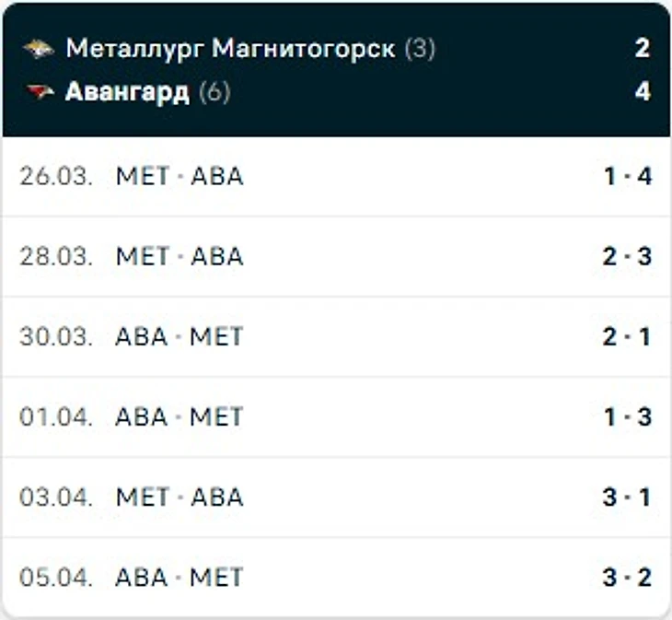The height and width of the screenshot is (620, 672).
Task: Open Металлург Магнитогорск team name link
Action: tap(230, 48)
